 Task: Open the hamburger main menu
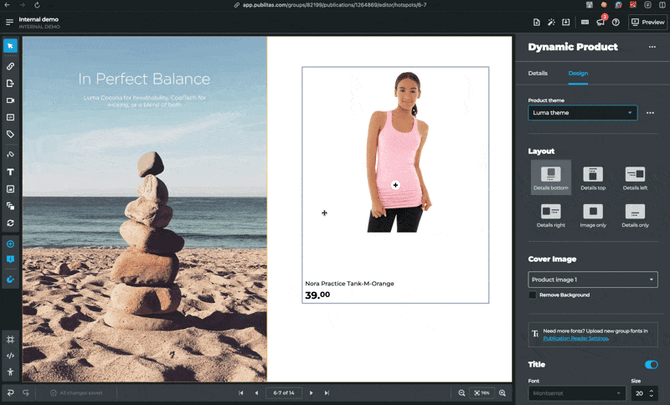(x=9, y=22)
